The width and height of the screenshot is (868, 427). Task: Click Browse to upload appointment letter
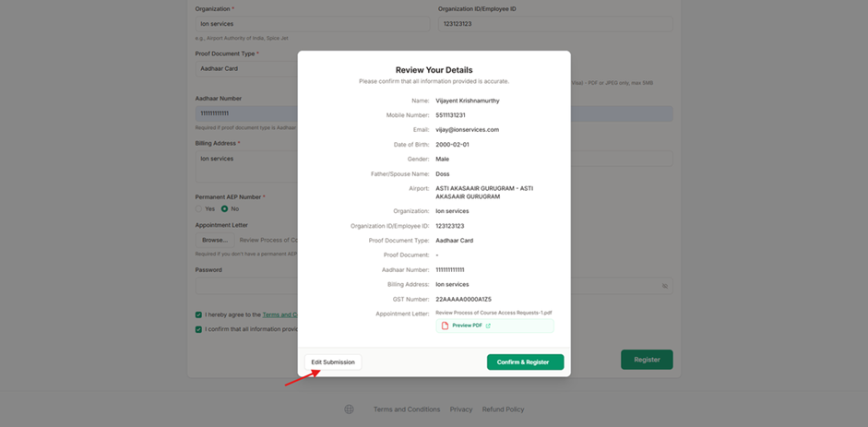214,240
